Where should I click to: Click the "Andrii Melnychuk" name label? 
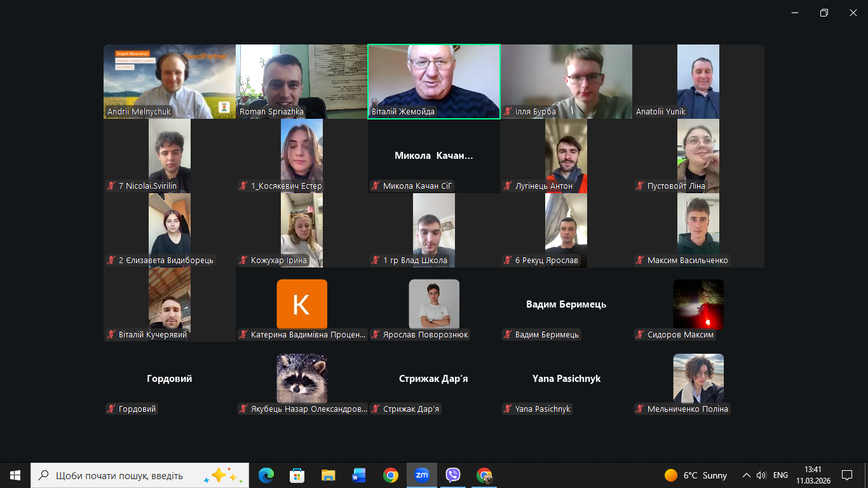pos(139,112)
